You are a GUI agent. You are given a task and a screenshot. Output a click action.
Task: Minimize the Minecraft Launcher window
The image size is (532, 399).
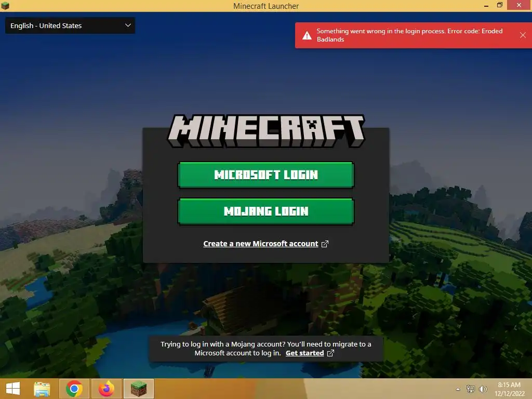point(486,5)
